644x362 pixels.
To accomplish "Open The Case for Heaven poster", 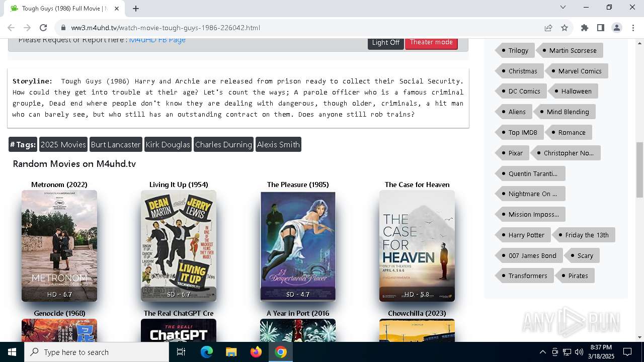I will point(417,246).
